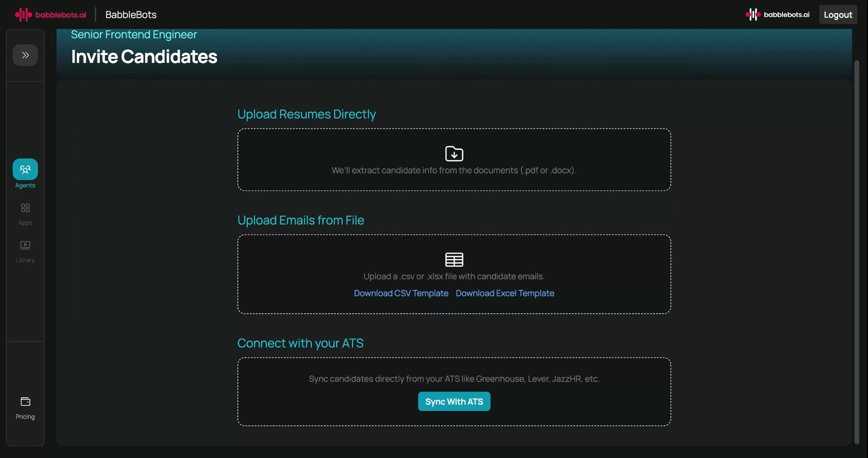Log out using the Logout button
The height and width of the screenshot is (458, 868).
tap(838, 14)
